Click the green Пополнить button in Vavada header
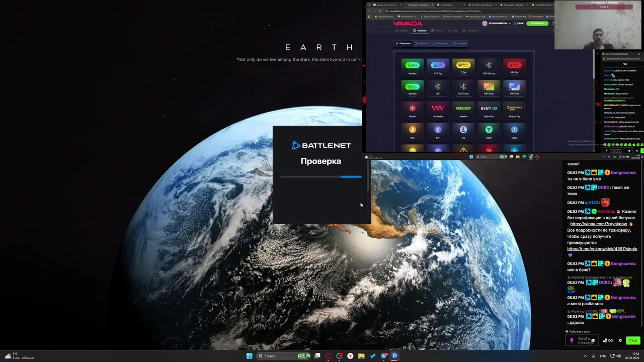This screenshot has width=644, height=362. pos(537,23)
